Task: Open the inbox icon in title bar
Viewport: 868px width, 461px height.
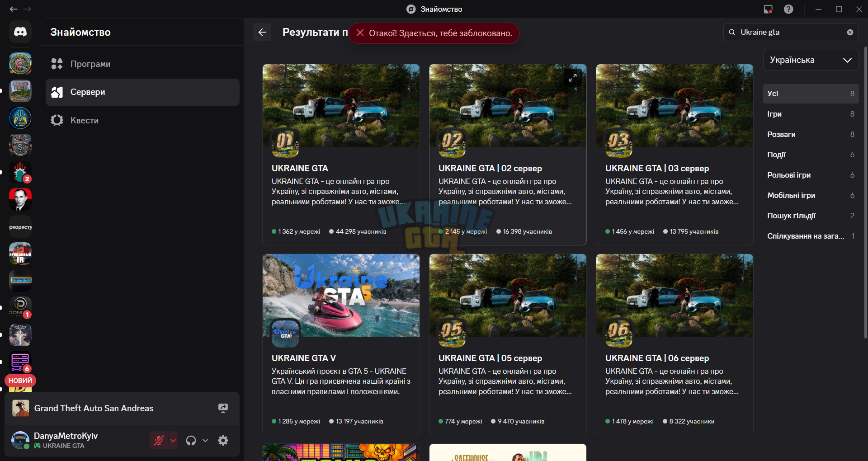Action: coord(768,9)
